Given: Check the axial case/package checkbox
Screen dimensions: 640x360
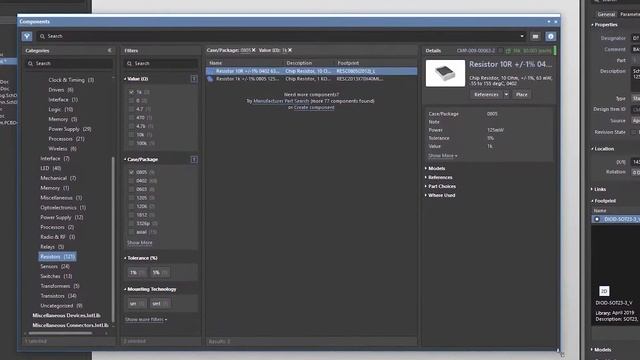Looking at the screenshot, I should [131, 232].
